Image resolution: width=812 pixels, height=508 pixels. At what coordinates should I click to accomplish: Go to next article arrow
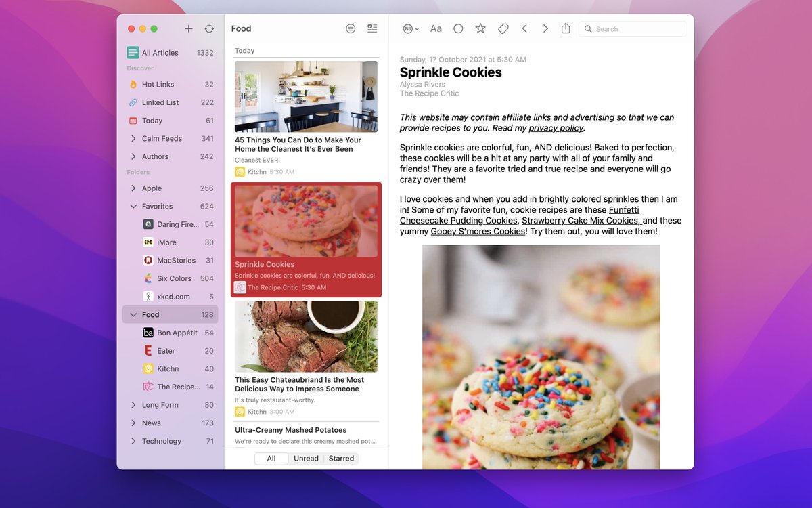545,28
